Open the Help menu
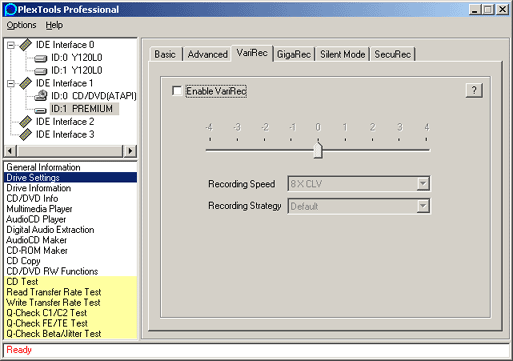513x361 pixels. 54,25
